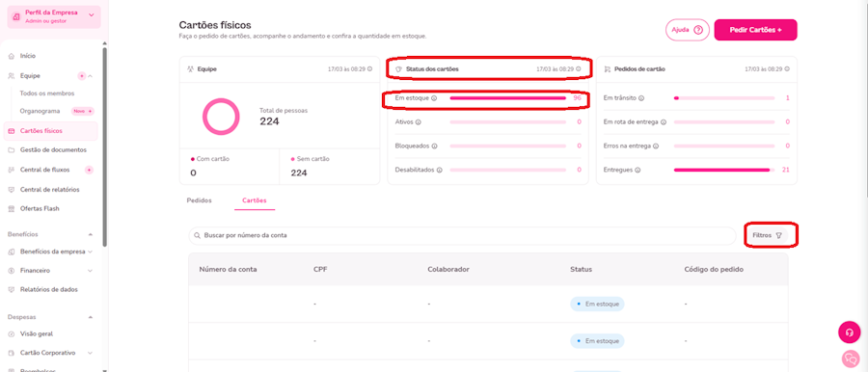Open the Perfil da Empresa dropdown
Image resolution: width=868 pixels, height=372 pixels.
(x=54, y=16)
